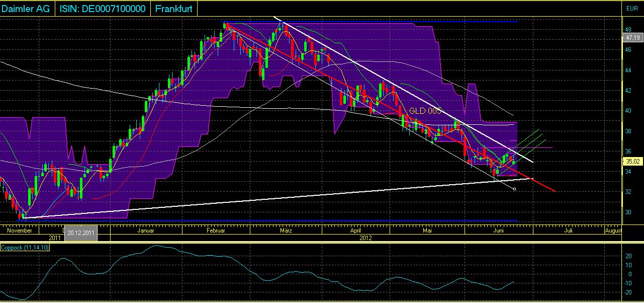
Task: Click the 47,19 price marker
Action: pyautogui.click(x=632, y=37)
